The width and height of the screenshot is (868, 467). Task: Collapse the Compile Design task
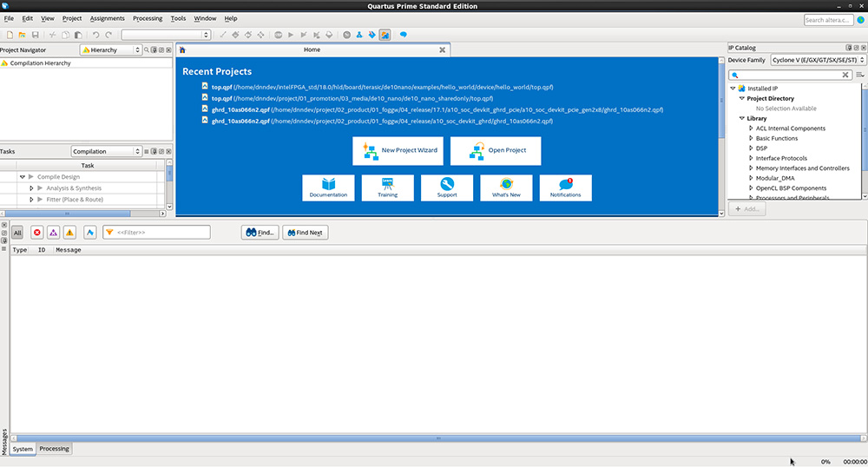point(23,177)
